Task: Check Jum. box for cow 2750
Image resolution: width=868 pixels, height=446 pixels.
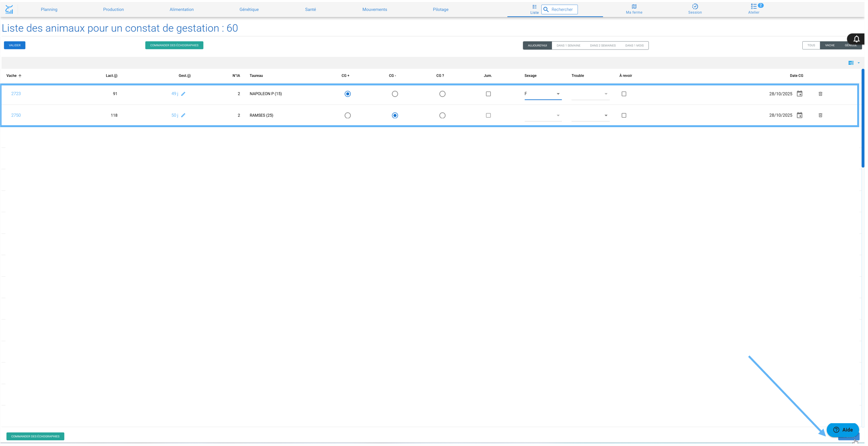Action: coord(488,115)
